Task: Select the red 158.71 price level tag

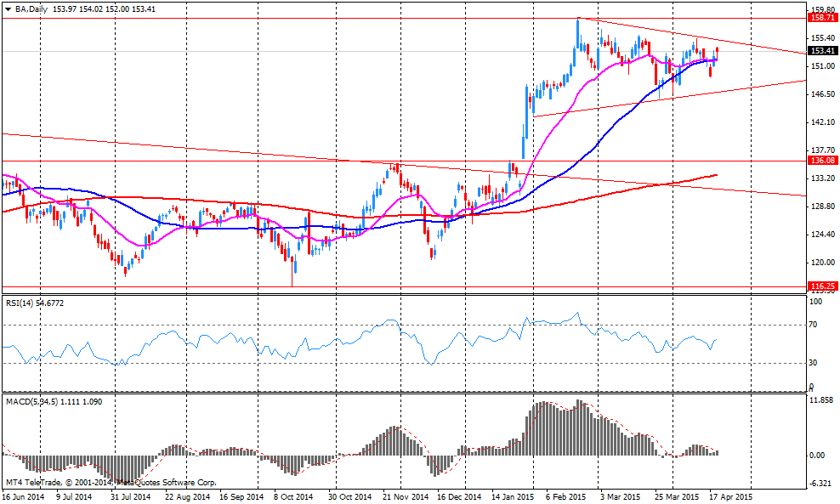Action: pos(824,18)
